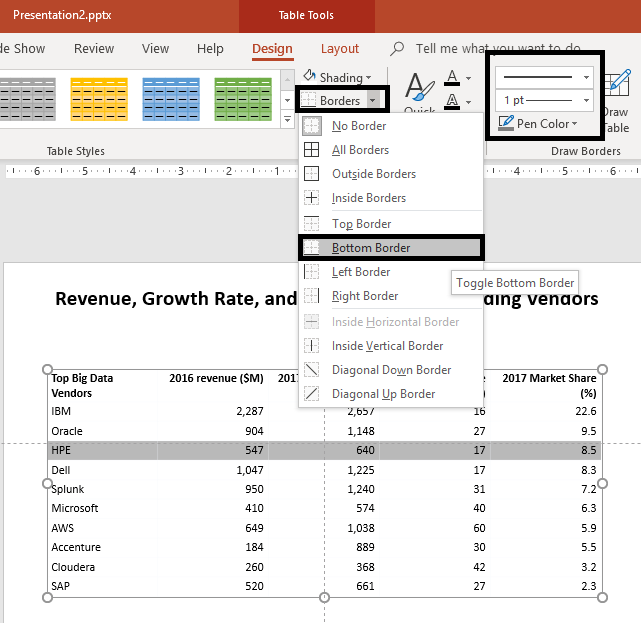Click the Tell me search magnifier icon
641x623 pixels.
[397, 49]
